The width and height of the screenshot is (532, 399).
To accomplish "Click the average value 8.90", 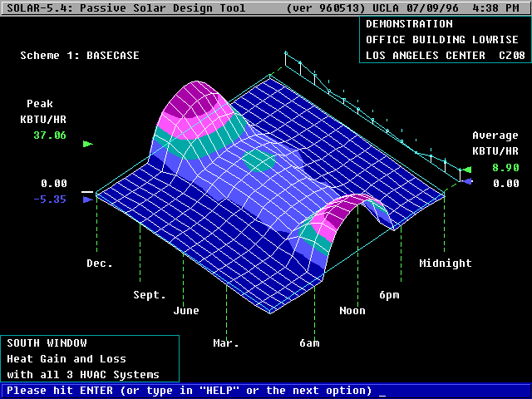I will coord(505,168).
